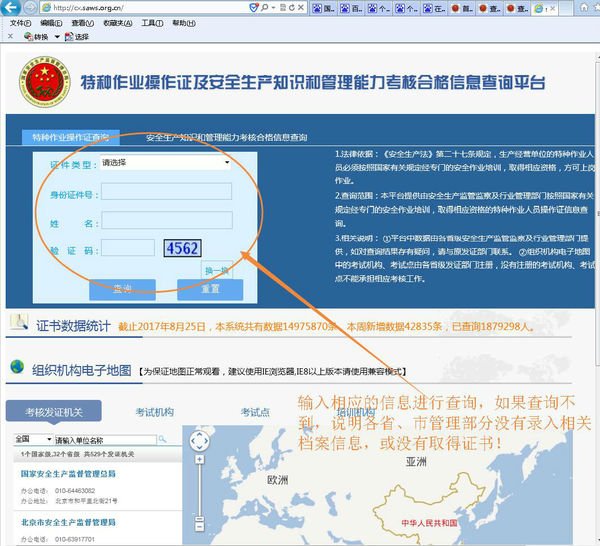
Task: Open the 全国 region dropdown
Action: tap(33, 439)
